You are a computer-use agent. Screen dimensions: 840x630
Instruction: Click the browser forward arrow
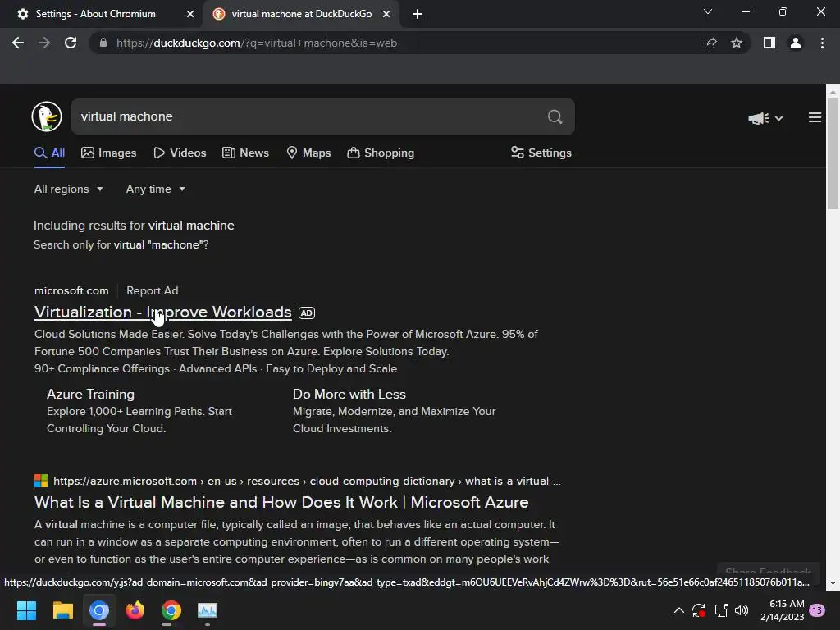(x=44, y=43)
